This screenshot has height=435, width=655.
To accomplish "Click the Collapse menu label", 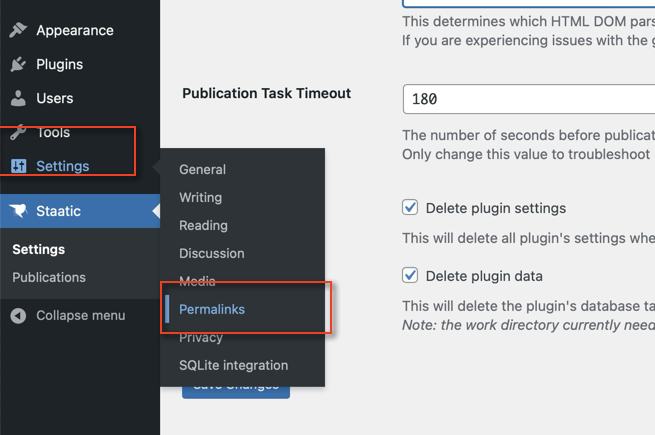I will (x=81, y=315).
